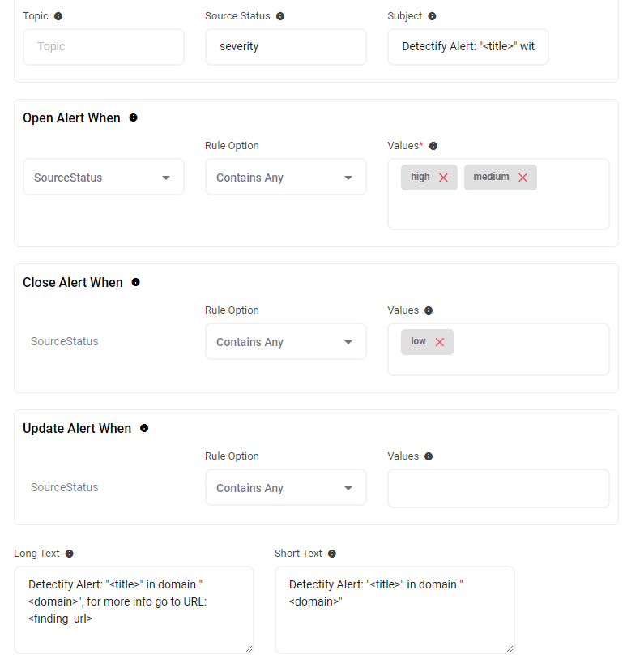
Task: Click the info icon beside Source Status
Action: tap(280, 16)
